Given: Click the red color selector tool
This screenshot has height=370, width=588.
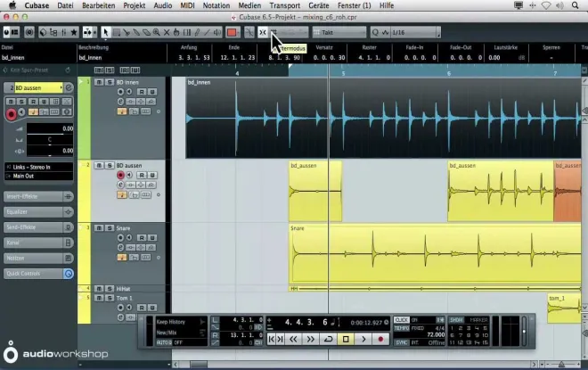Looking at the screenshot, I should coord(232,33).
